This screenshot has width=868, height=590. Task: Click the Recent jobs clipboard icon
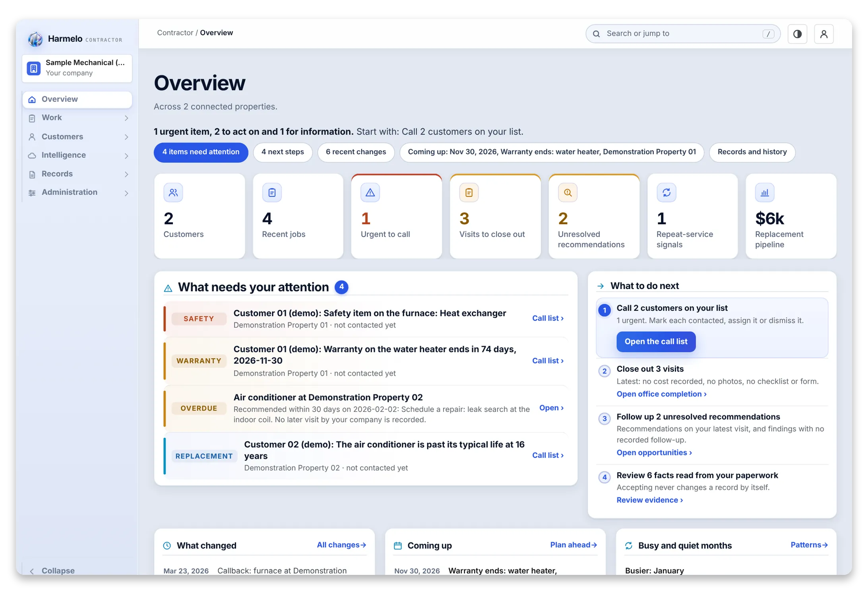272,192
